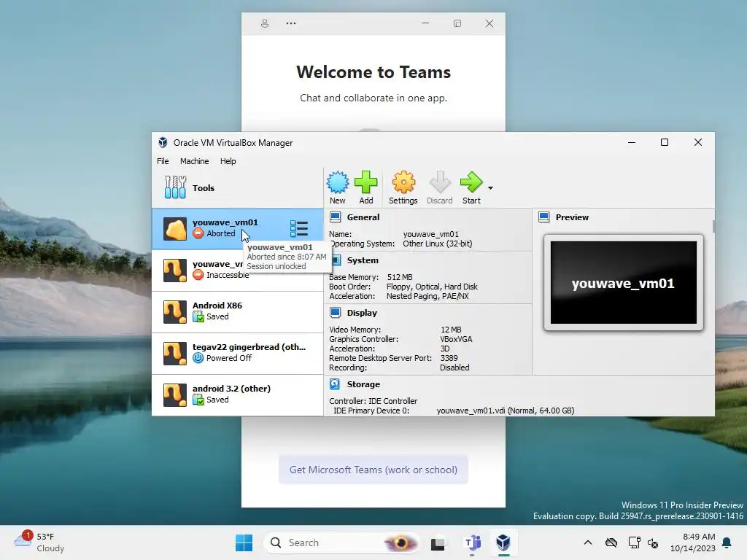This screenshot has width=747, height=560.
Task: Click the youwave_vm01.vdi storage device value
Action: pyautogui.click(x=506, y=411)
